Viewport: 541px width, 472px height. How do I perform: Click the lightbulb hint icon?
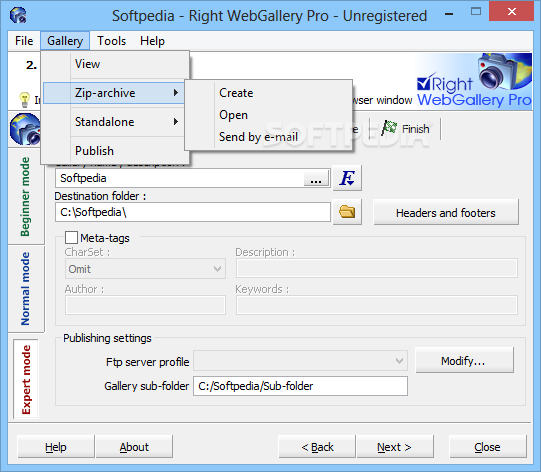24,100
